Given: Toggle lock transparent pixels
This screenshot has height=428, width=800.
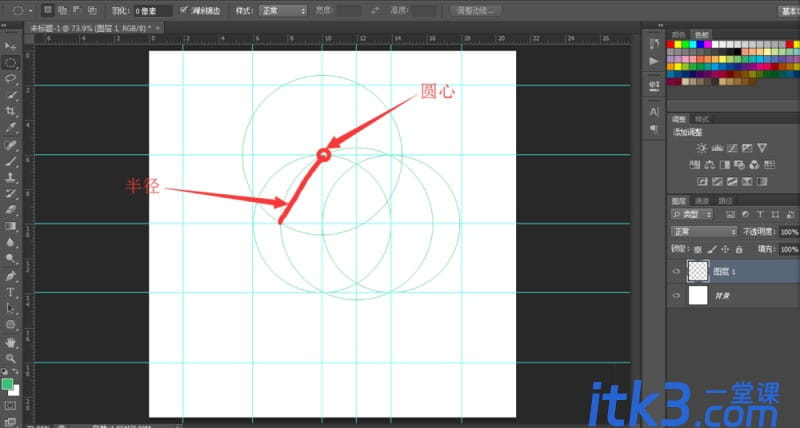Looking at the screenshot, I should click(697, 249).
